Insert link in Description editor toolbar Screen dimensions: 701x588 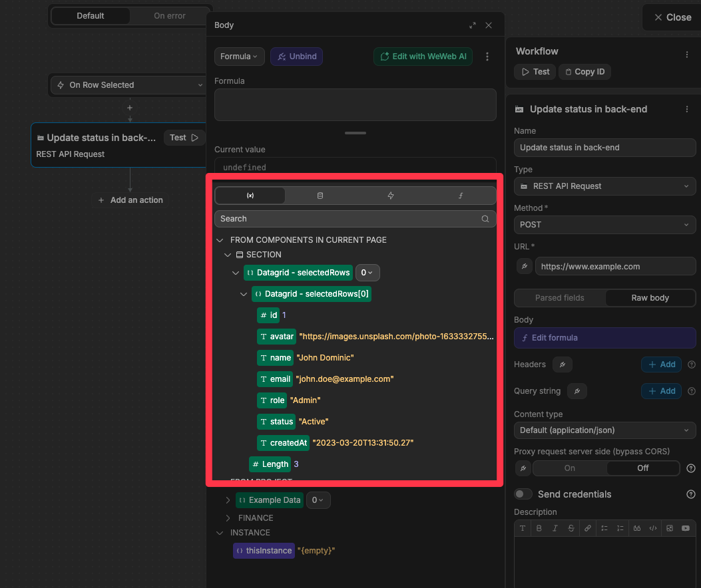tap(587, 528)
